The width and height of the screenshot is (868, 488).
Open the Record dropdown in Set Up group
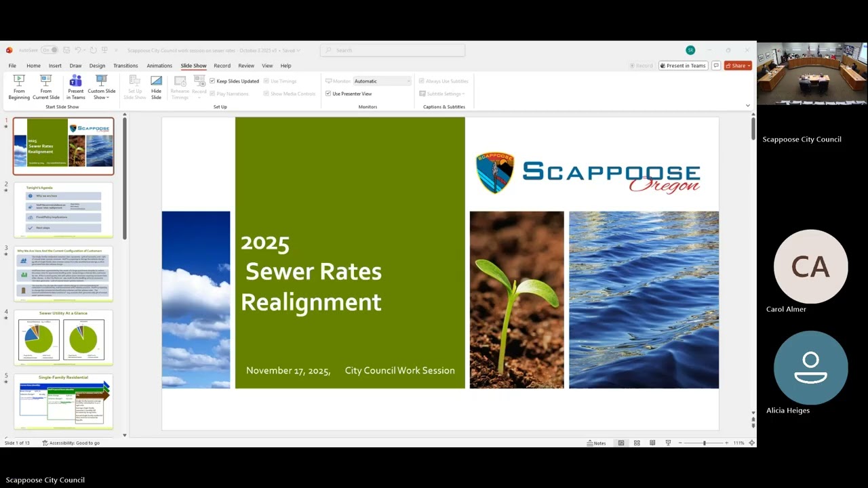coord(199,87)
